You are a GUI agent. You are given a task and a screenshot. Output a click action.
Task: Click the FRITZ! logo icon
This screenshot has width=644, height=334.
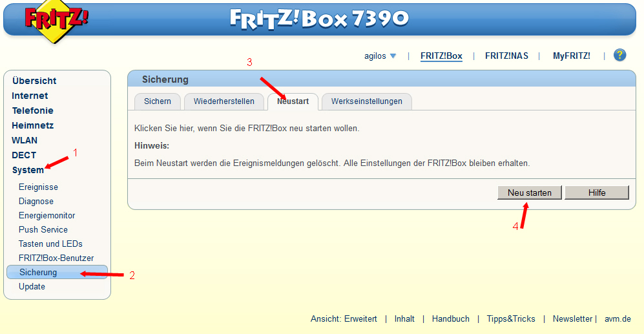tap(56, 21)
